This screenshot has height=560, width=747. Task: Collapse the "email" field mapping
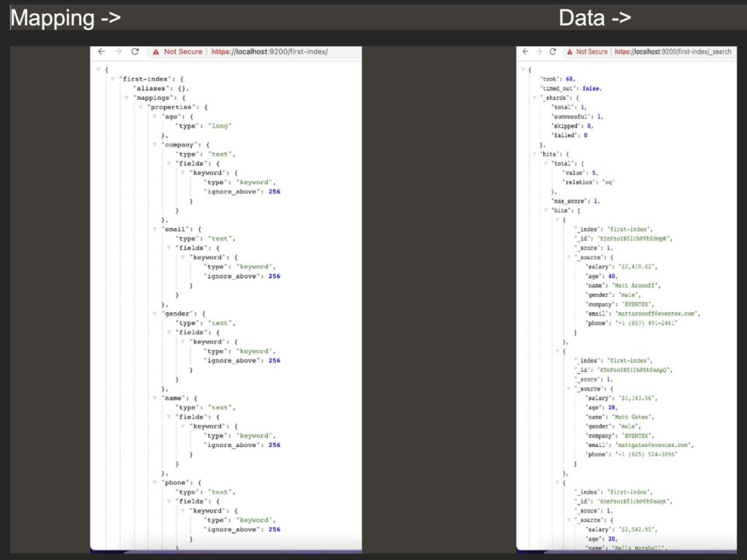[x=156, y=228]
